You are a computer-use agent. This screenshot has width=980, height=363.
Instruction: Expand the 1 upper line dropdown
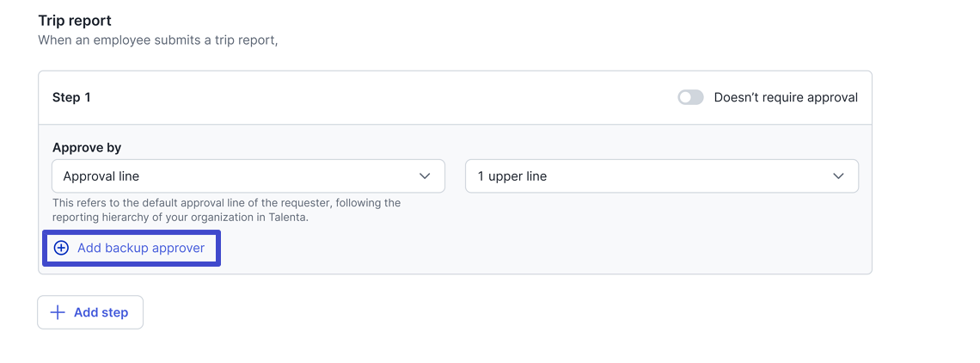662,175
